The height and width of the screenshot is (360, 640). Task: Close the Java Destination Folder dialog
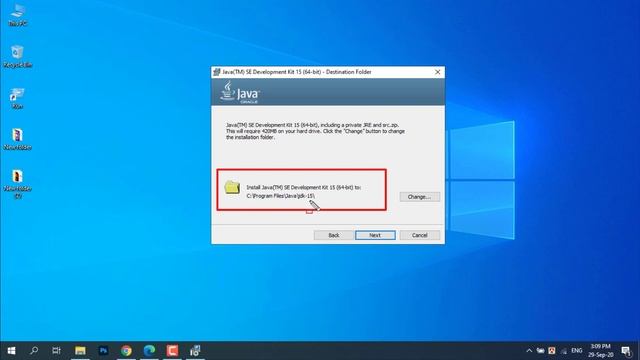438,72
